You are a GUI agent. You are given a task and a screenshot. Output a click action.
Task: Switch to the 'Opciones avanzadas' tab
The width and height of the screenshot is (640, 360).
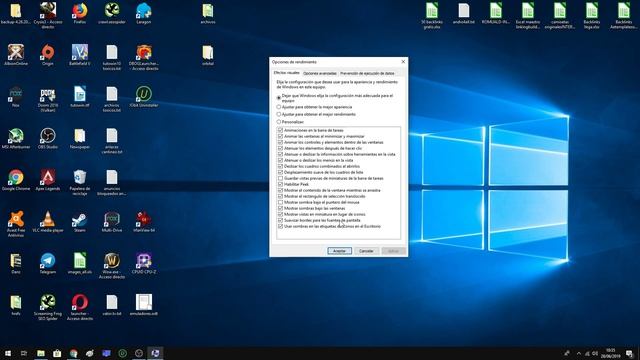(x=320, y=73)
